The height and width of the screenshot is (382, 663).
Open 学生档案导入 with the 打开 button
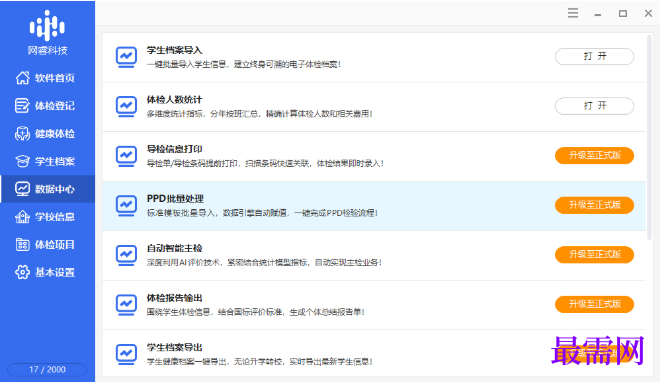click(x=594, y=56)
